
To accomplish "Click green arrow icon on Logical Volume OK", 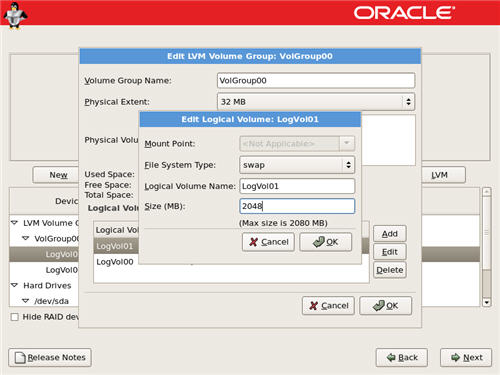I will point(319,242).
